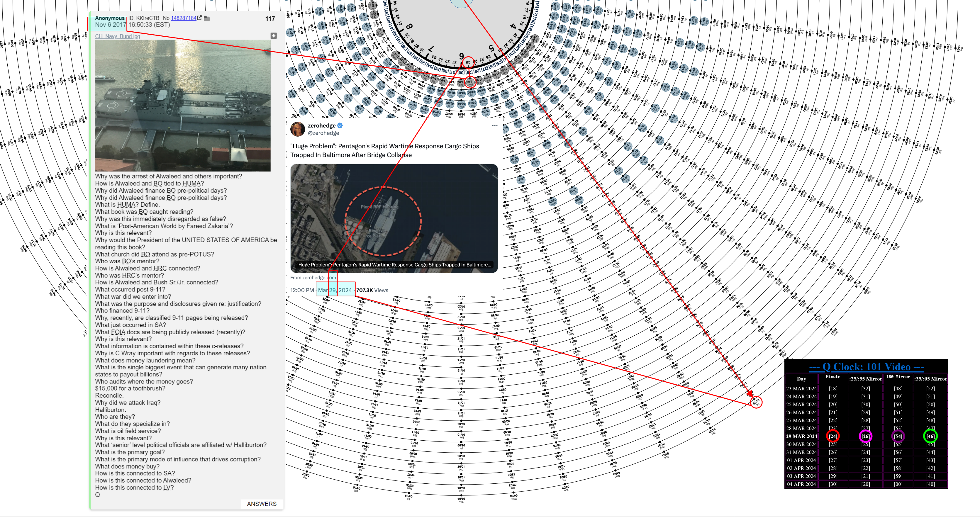Click the download arrow icon above the ship image
This screenshot has width=980, height=518.
[x=274, y=36]
